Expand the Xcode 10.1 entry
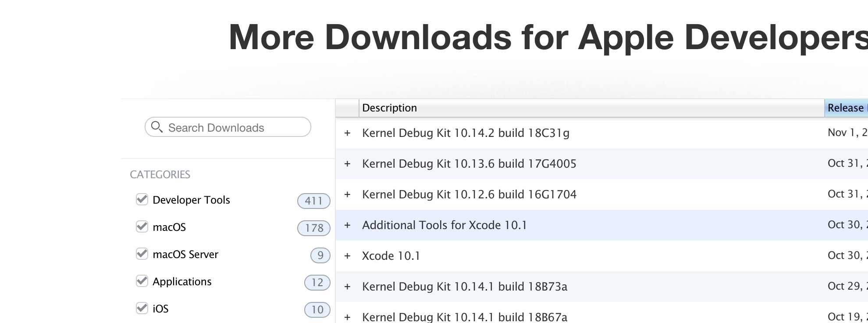The image size is (868, 323). click(x=348, y=255)
